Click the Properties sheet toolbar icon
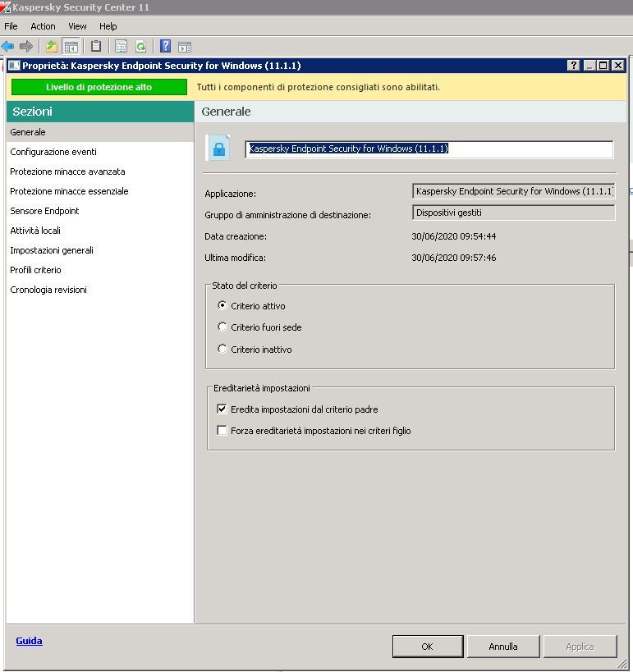 tap(121, 46)
